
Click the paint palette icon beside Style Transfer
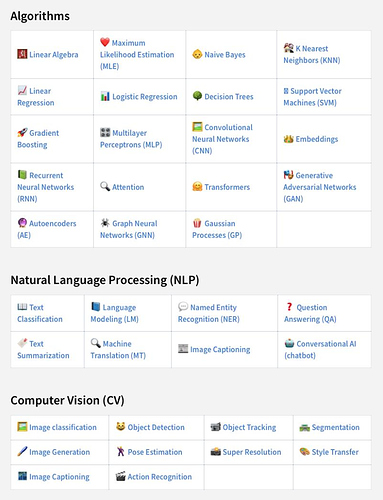coord(304,451)
